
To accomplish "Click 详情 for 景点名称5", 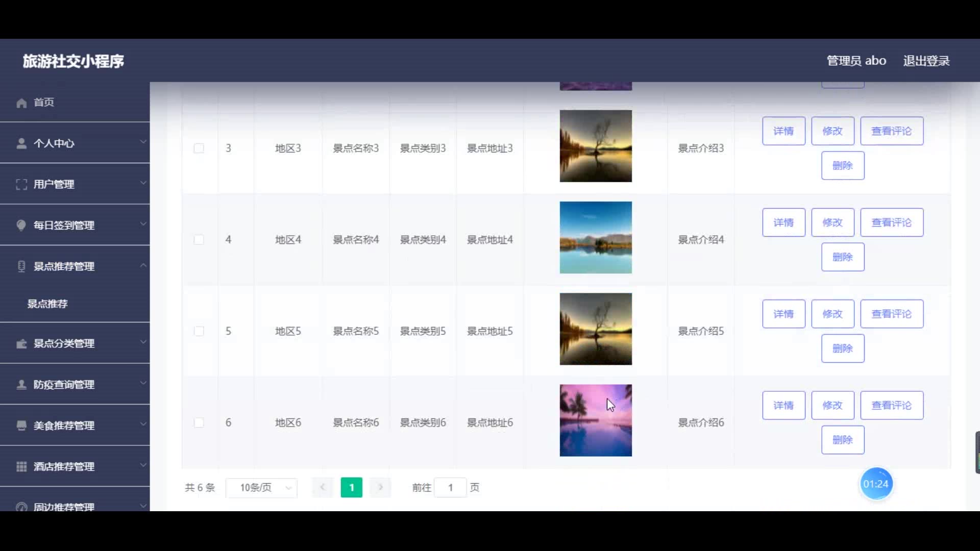I will tap(783, 314).
